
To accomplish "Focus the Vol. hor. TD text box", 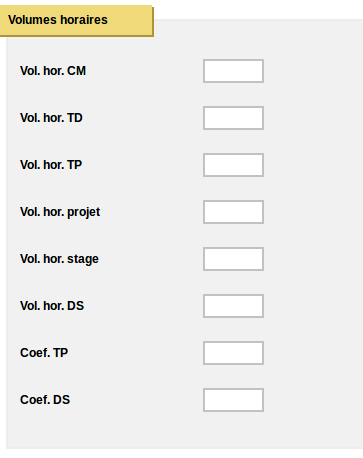I will (233, 118).
